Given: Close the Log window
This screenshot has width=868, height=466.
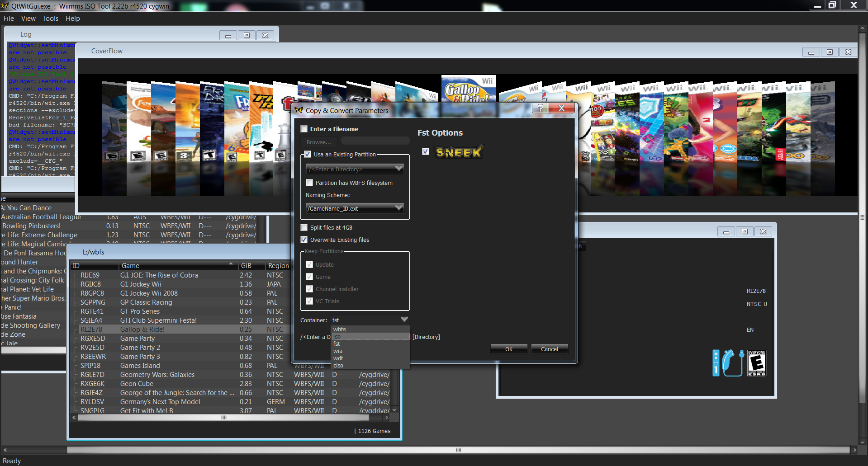Looking at the screenshot, I should click(x=265, y=35).
